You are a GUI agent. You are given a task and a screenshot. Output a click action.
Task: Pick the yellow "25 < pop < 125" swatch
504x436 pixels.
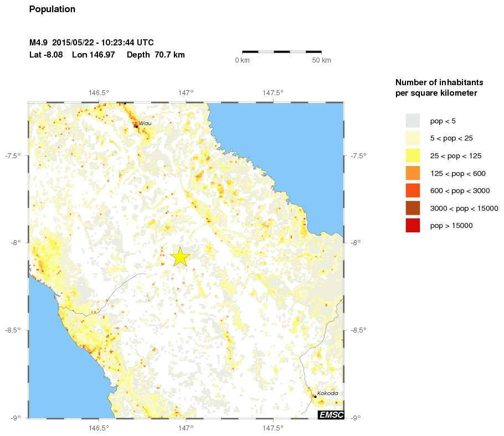click(x=413, y=156)
